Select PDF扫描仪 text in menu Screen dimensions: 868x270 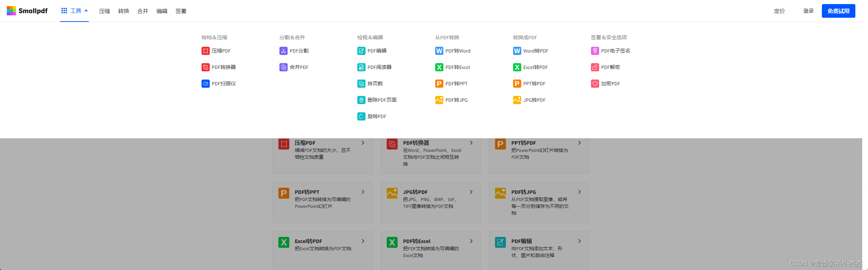coord(224,84)
